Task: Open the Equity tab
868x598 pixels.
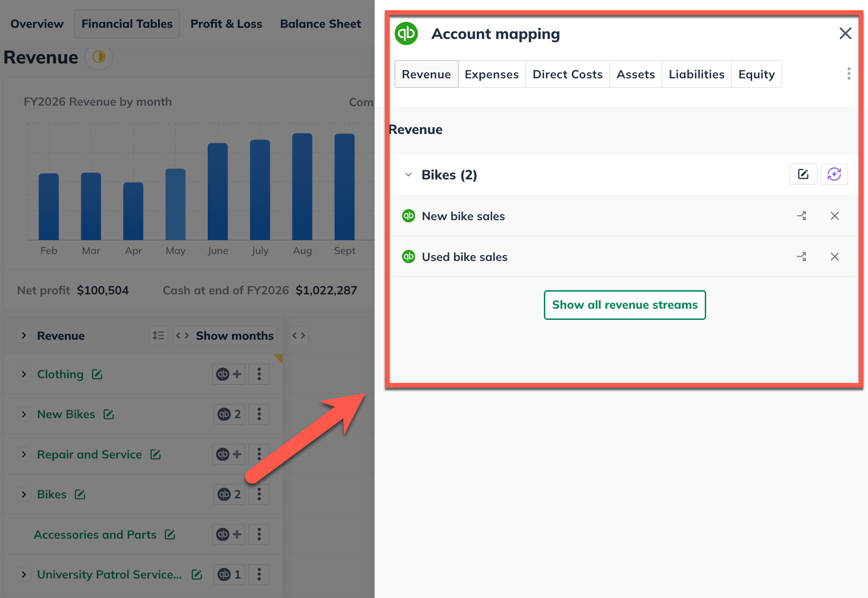Action: click(x=757, y=74)
